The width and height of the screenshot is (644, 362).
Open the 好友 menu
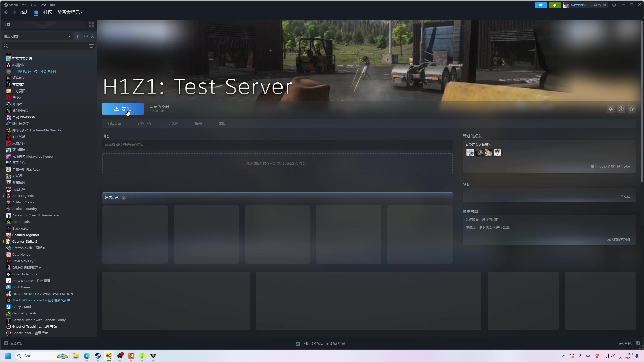(34, 5)
